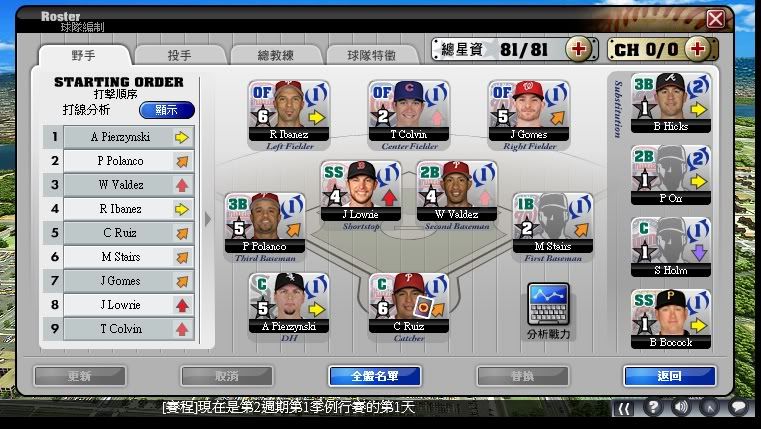The image size is (761, 429).
Task: Select C Ruiz catcher card
Action: tap(409, 303)
